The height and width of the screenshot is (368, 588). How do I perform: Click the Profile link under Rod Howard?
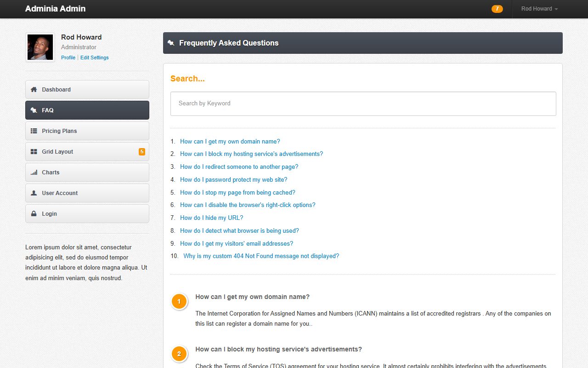pos(68,57)
